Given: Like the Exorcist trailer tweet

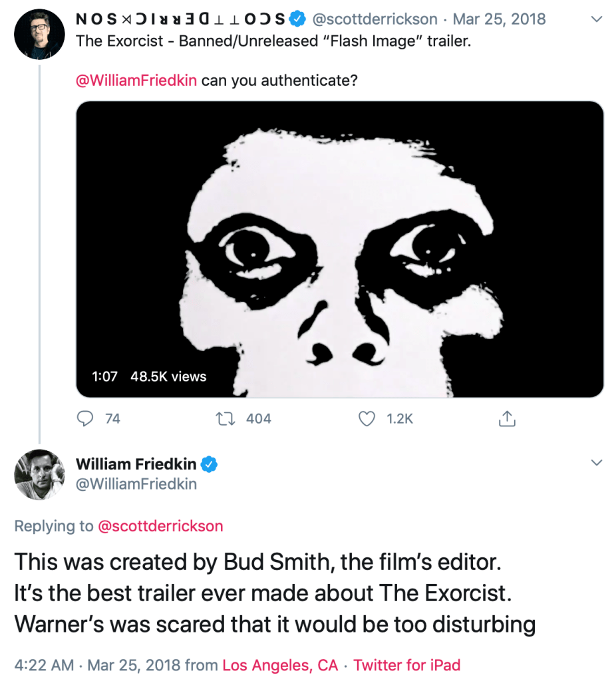Looking at the screenshot, I should 367,418.
